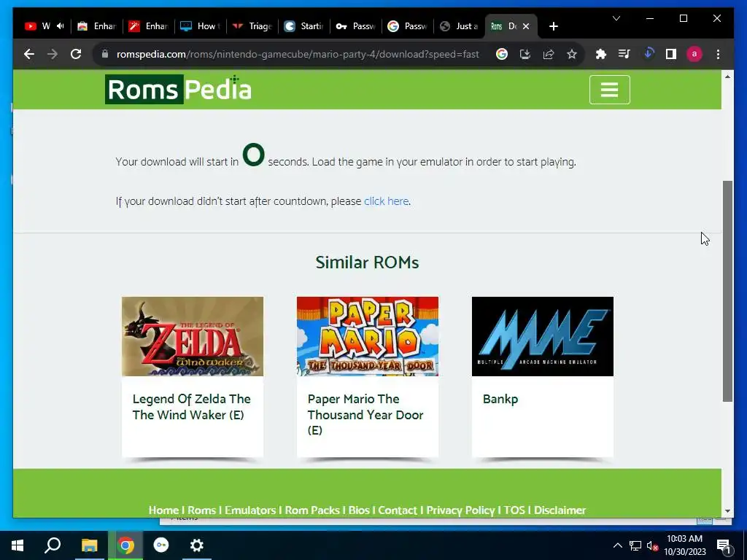Reload the RomsPedia page

tap(76, 54)
